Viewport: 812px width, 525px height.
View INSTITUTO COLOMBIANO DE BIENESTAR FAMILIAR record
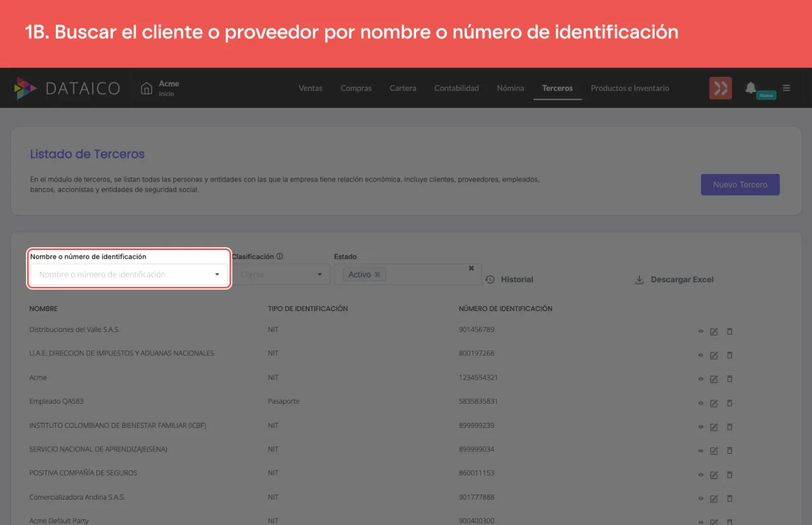click(x=701, y=427)
